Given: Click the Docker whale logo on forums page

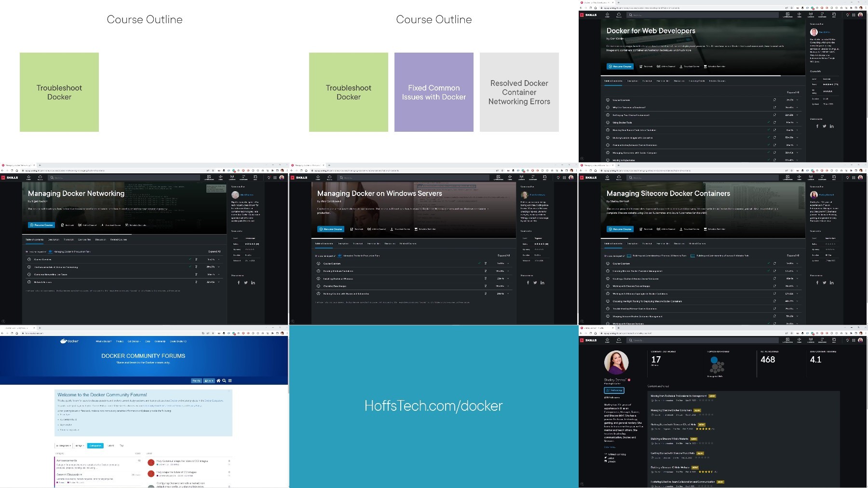Looking at the screenshot, I should pos(69,341).
